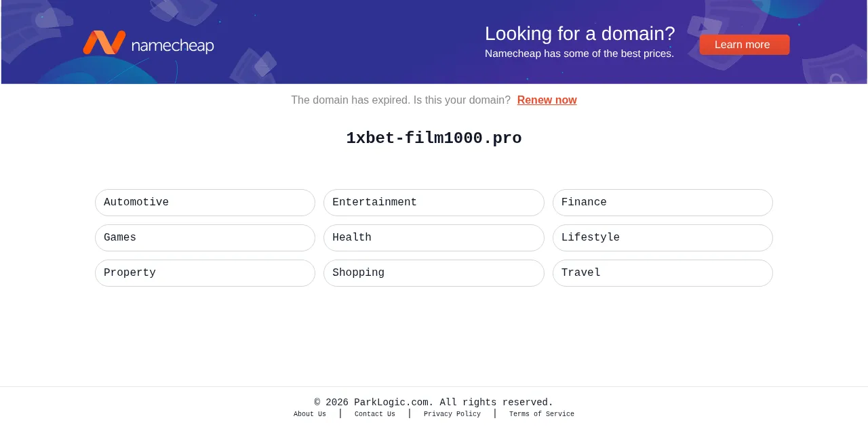Open the Health category
Screen dimensions: 868x429
point(434,238)
